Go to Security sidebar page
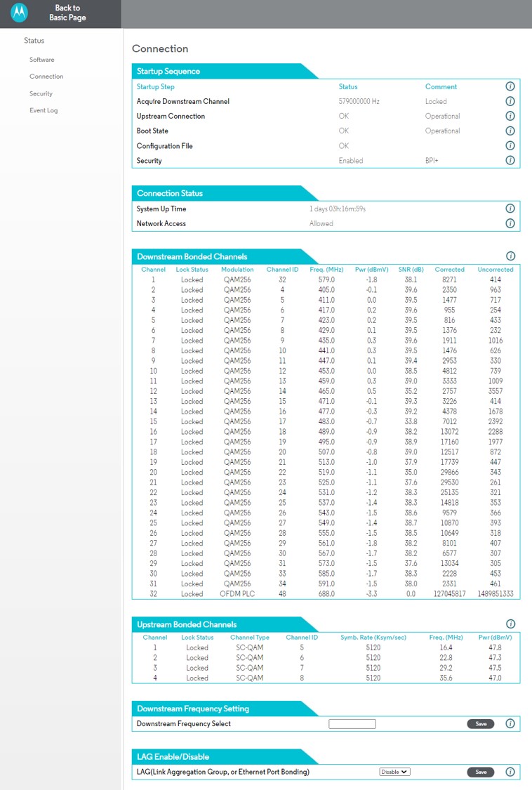Screen dimensions: 532x790 [x=41, y=93]
